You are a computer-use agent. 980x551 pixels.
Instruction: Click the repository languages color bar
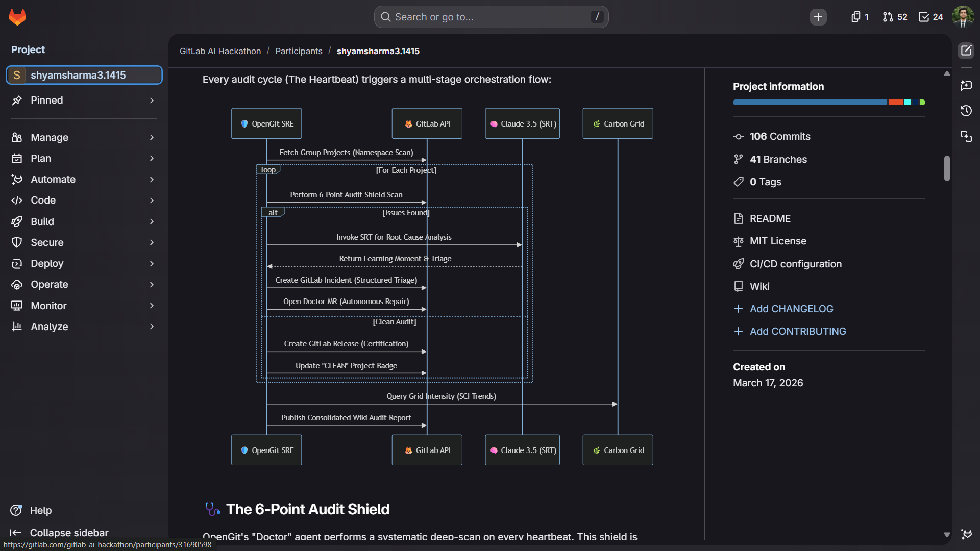[x=828, y=103]
